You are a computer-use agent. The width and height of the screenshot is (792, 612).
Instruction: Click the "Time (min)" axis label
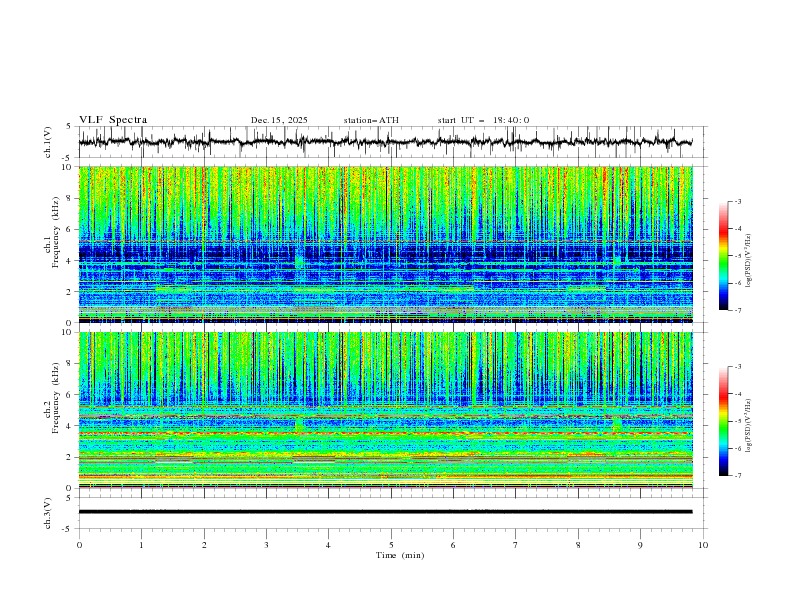coord(400,555)
